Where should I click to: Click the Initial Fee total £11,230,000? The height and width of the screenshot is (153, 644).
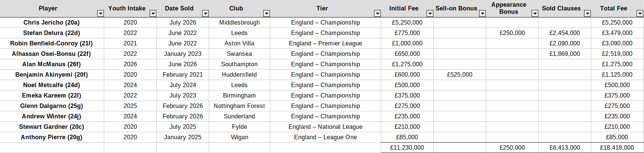[407, 147]
